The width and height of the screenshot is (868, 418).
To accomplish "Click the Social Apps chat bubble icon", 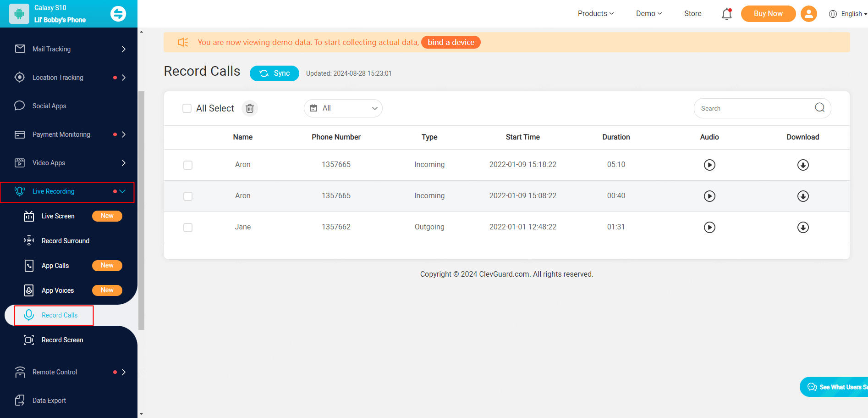I will 20,106.
